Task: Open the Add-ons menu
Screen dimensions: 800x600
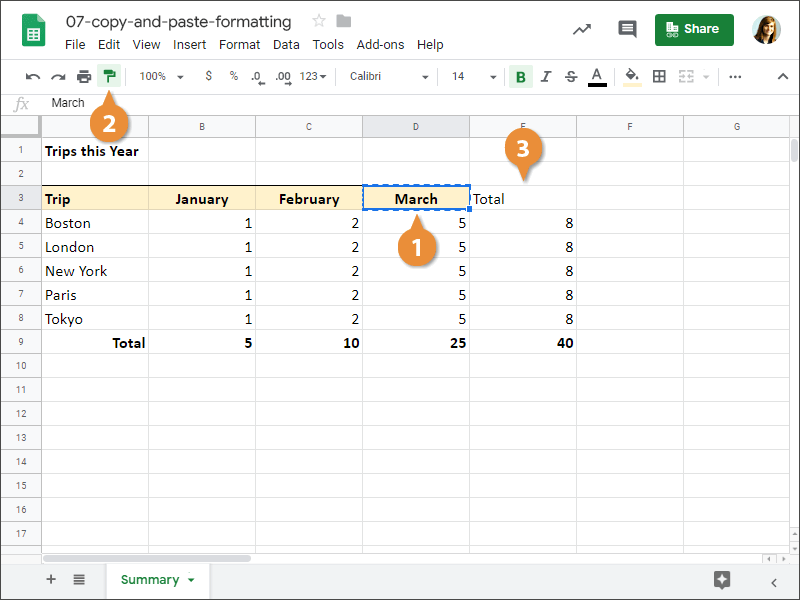Action: 380,44
